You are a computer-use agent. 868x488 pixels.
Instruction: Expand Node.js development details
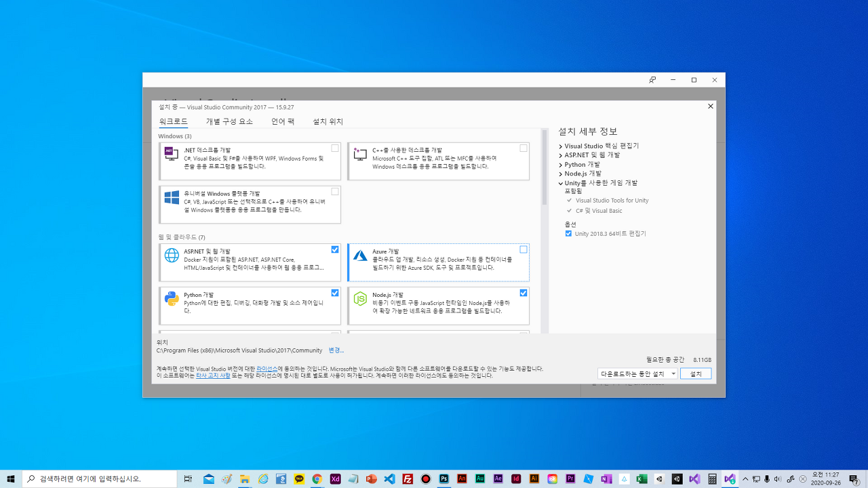tap(561, 174)
